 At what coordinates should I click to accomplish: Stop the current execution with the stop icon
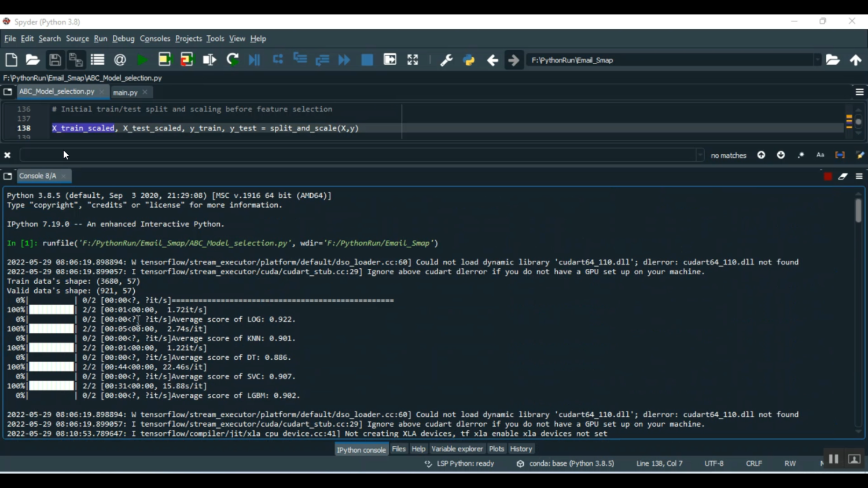[367, 60]
